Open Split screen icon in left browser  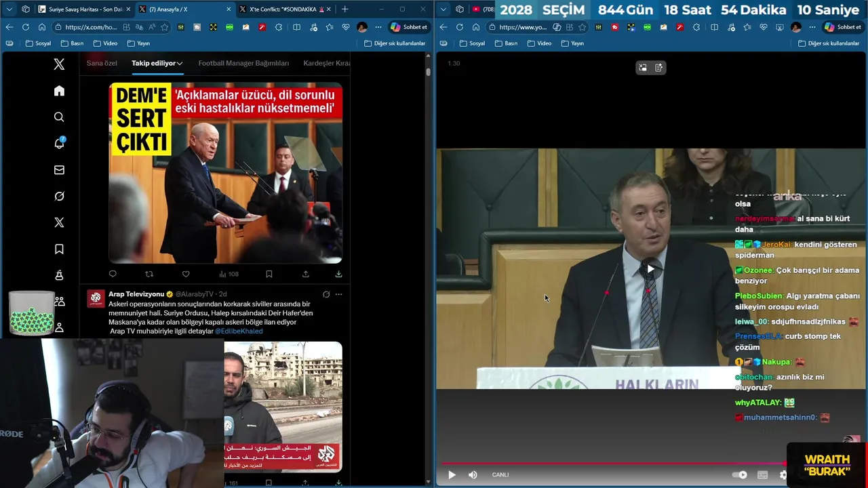[296, 27]
